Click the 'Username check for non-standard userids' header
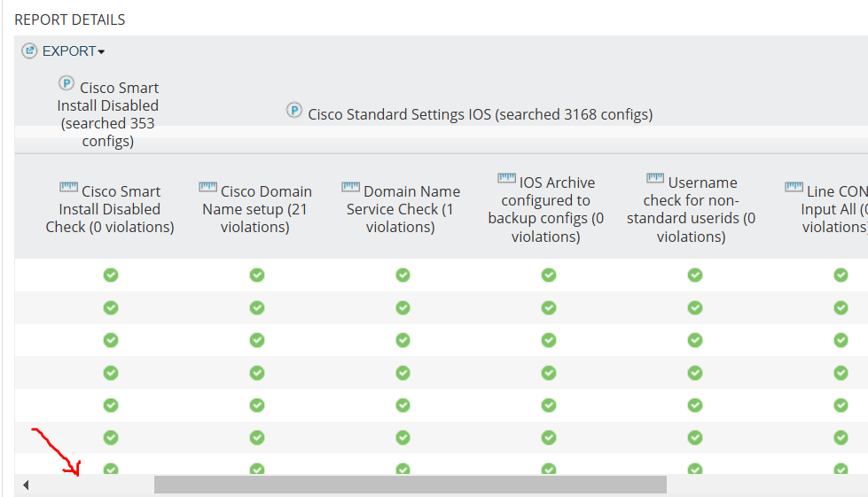 click(x=692, y=209)
